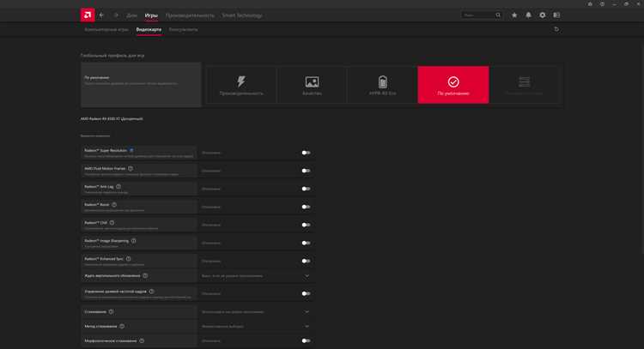The image size is (644, 349).
Task: Switch to the Производительность top tab
Action: (190, 15)
